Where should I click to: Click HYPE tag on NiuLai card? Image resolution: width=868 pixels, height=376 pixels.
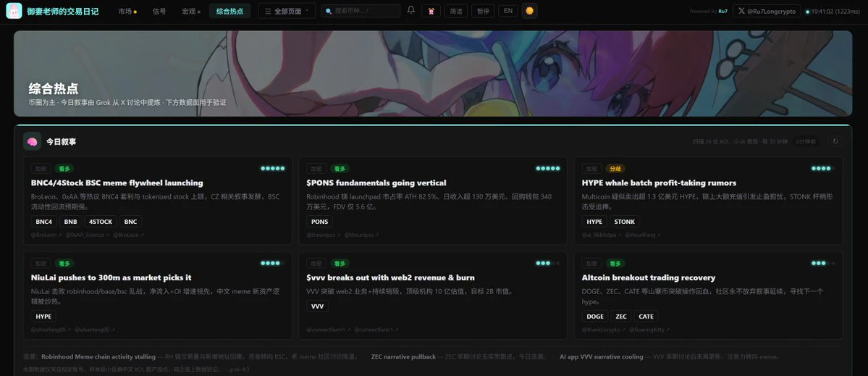pos(43,316)
